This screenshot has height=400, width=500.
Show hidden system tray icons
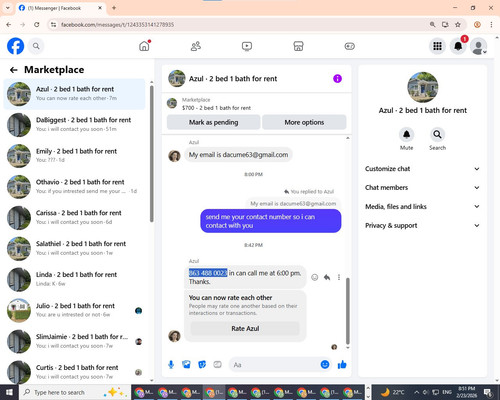coord(417,392)
